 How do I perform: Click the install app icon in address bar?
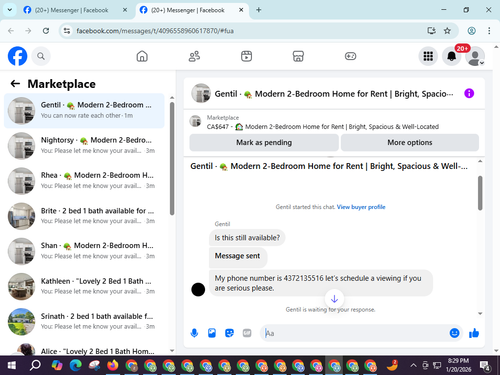pos(432,31)
